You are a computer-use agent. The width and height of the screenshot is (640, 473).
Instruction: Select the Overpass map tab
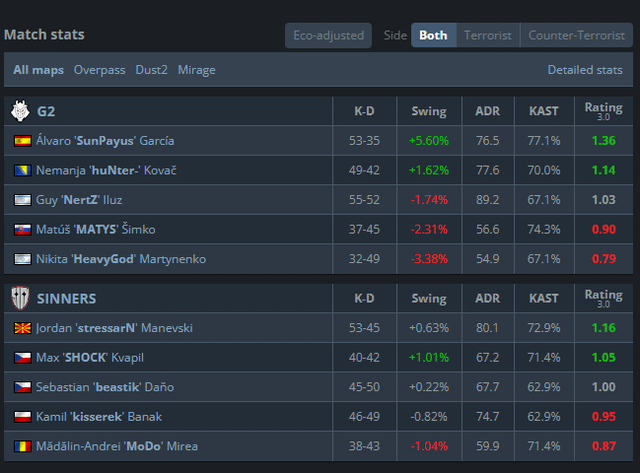[100, 70]
